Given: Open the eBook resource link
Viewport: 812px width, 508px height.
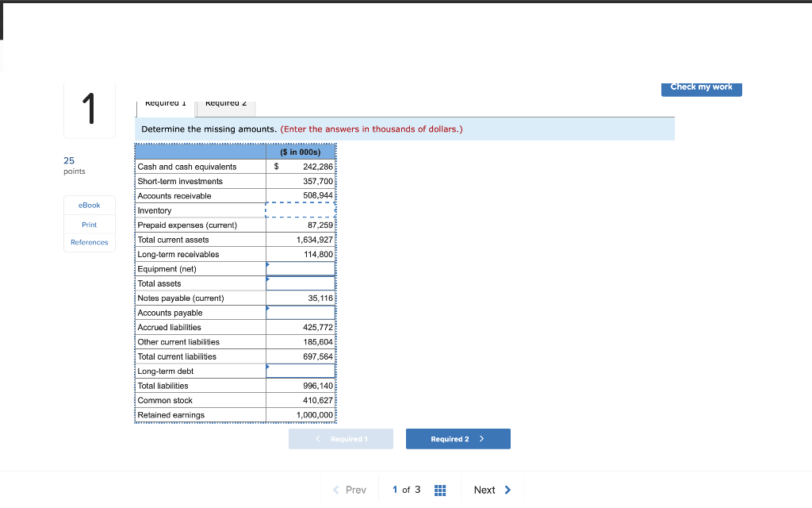Looking at the screenshot, I should click(x=89, y=205).
